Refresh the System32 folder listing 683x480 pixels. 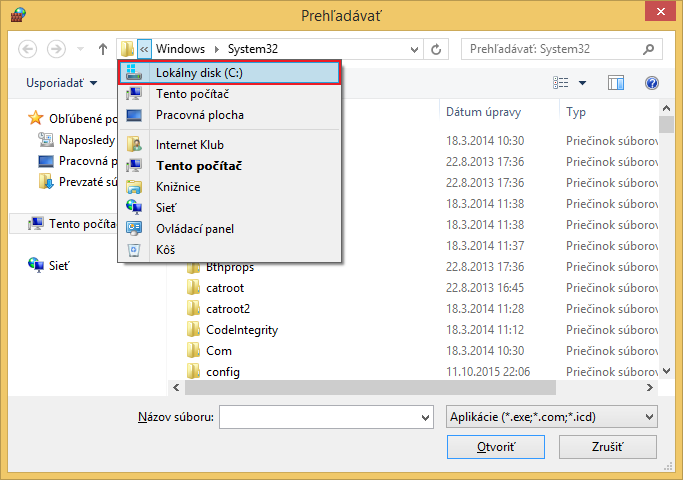[436, 49]
